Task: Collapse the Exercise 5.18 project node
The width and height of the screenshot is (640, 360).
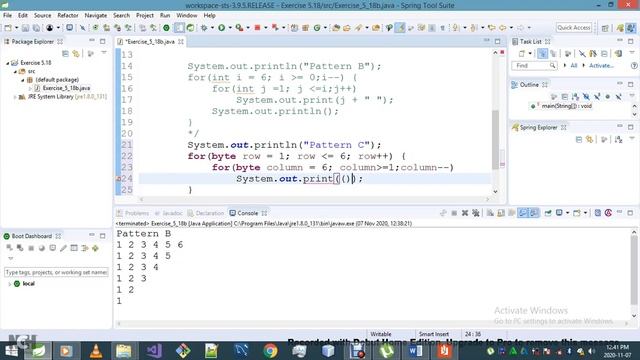Action: (7, 63)
